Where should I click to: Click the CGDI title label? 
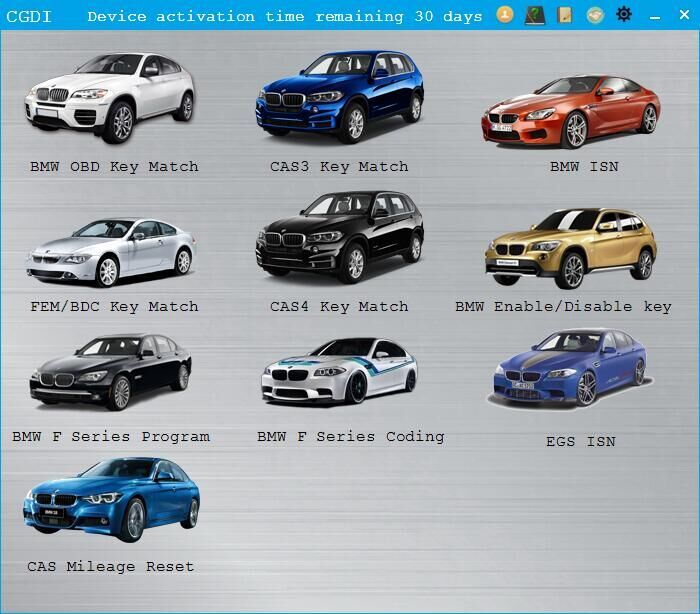click(29, 17)
